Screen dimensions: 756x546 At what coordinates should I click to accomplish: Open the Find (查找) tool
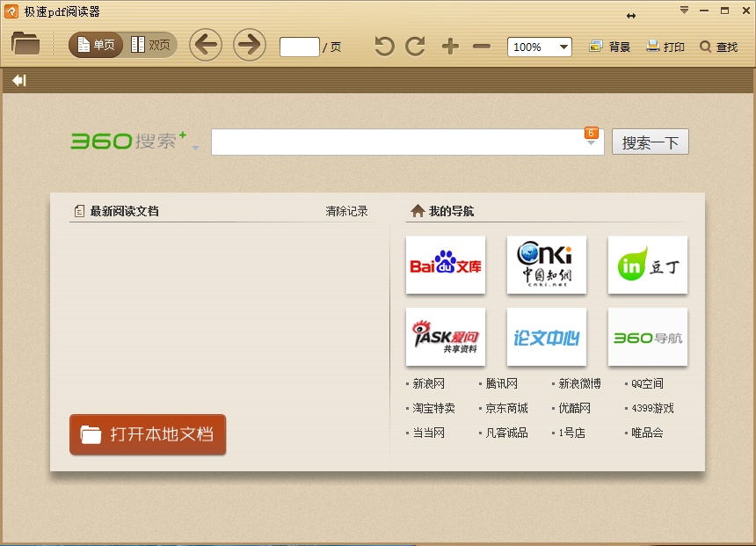point(719,47)
